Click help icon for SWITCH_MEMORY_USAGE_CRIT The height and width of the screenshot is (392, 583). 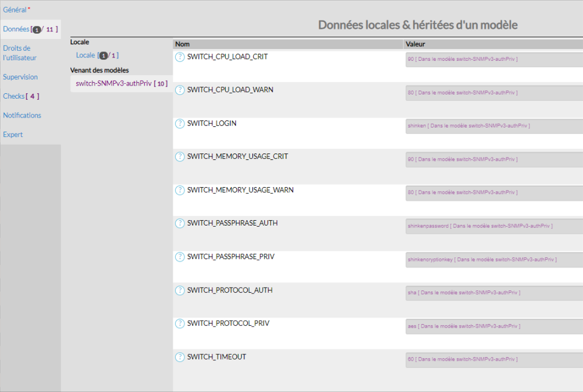[180, 157]
